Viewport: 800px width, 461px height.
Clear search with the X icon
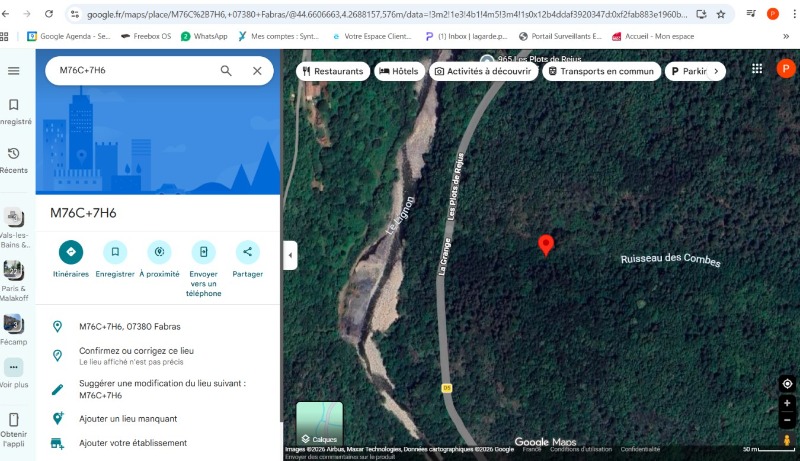pos(257,71)
